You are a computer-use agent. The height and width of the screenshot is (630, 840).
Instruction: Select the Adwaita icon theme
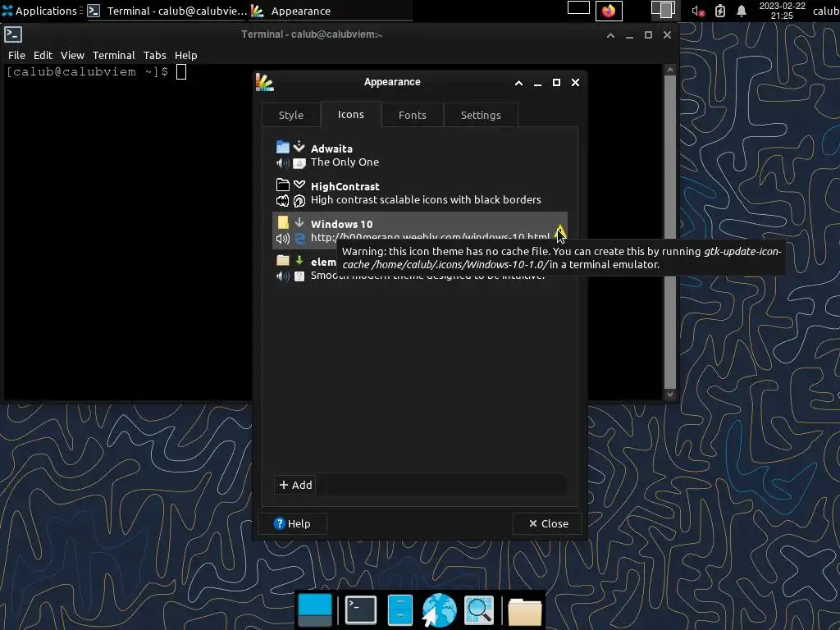(419, 155)
